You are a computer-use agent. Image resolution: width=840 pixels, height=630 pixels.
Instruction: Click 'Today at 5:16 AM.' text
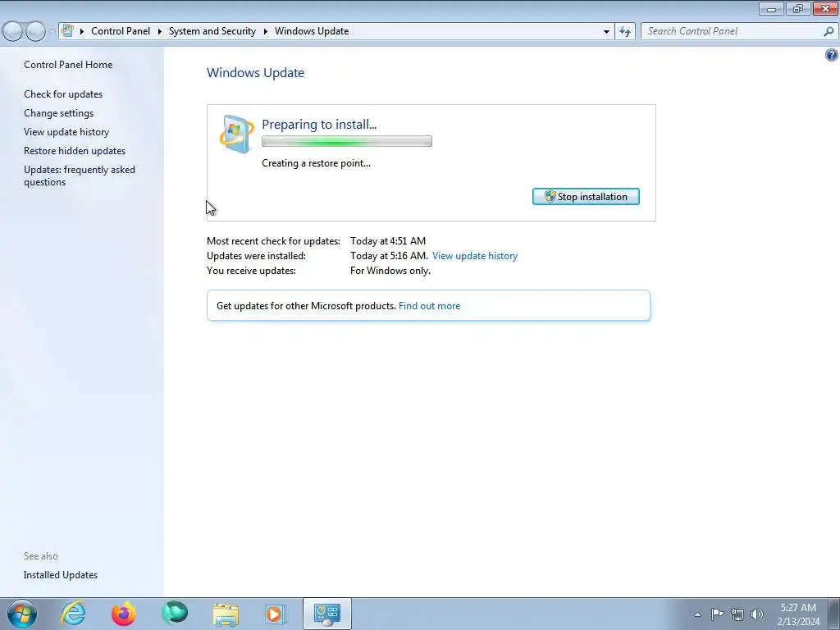pyautogui.click(x=390, y=256)
